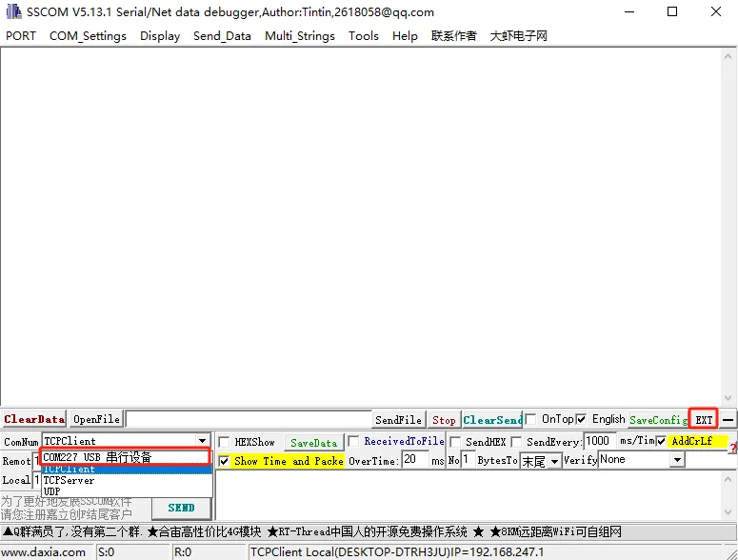Click the SaveData button
The height and width of the screenshot is (560, 738).
tap(313, 443)
